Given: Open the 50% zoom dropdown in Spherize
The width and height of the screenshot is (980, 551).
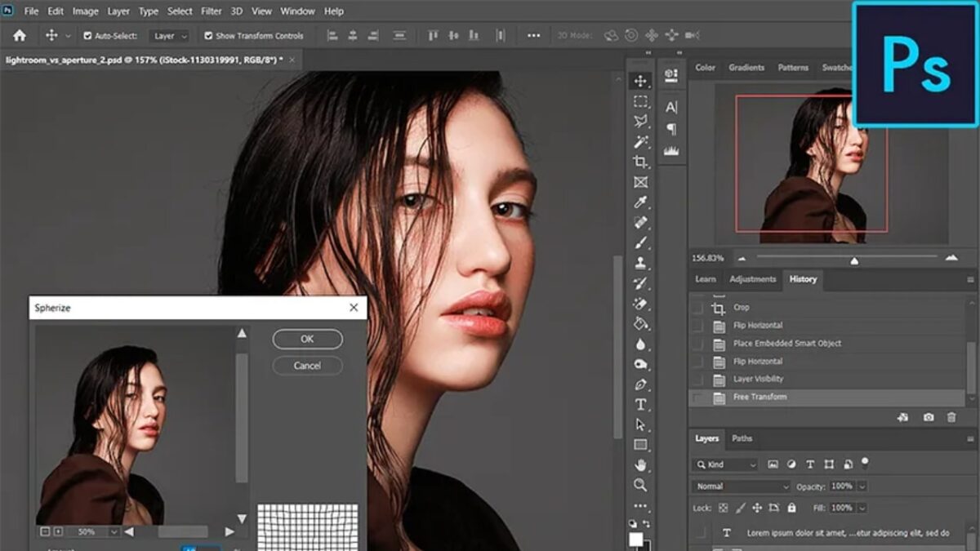Looking at the screenshot, I should 114,531.
